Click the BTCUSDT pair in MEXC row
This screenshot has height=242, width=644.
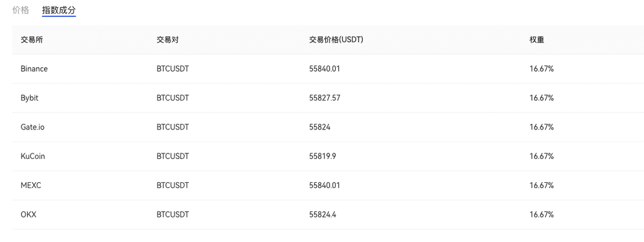173,185
